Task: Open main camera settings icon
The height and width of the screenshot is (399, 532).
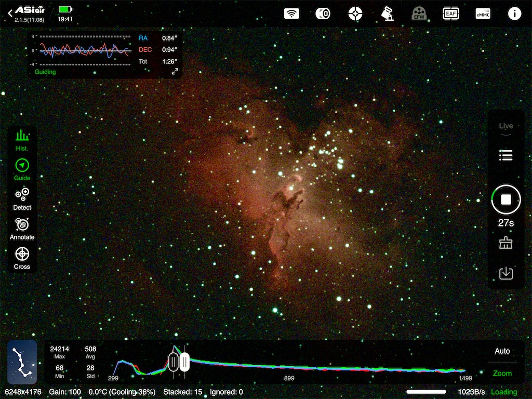Action: (x=323, y=14)
